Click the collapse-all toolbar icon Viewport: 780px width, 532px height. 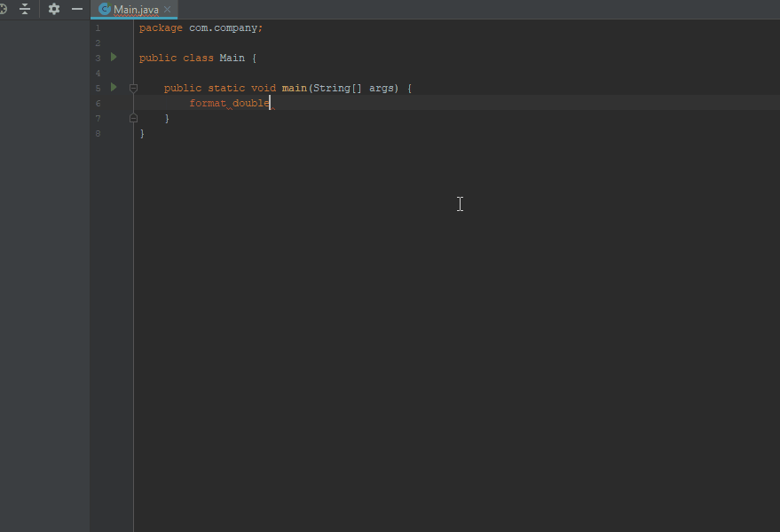coord(25,9)
